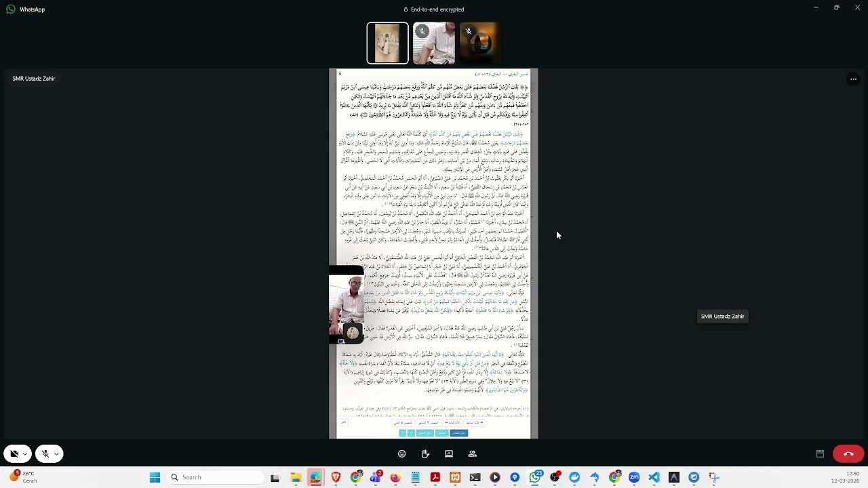This screenshot has height=488, width=868.
Task: Open camera options dropdown arrow
Action: pyautogui.click(x=26, y=453)
